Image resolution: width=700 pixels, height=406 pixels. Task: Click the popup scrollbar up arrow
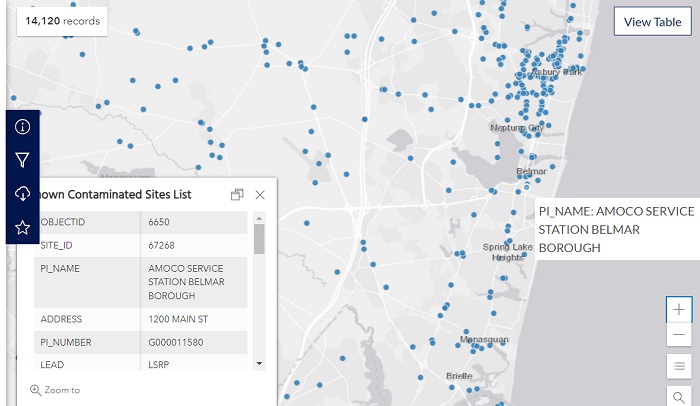coord(259,217)
